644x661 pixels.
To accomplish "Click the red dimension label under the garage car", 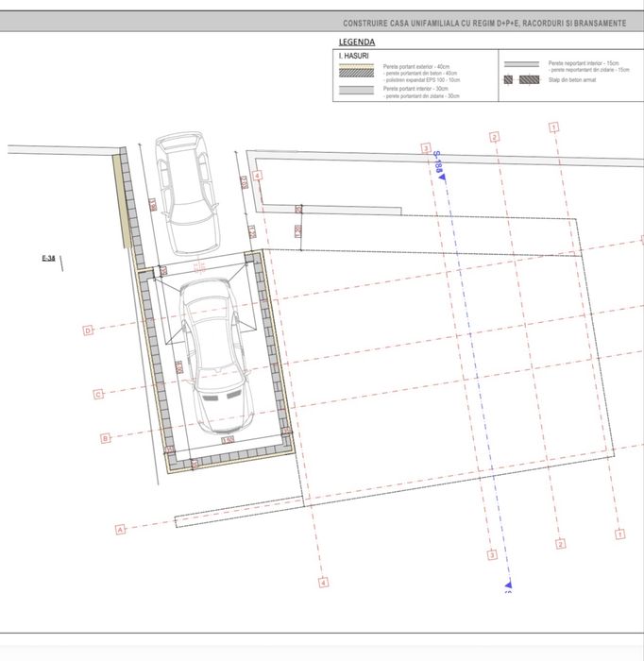I will [x=228, y=440].
